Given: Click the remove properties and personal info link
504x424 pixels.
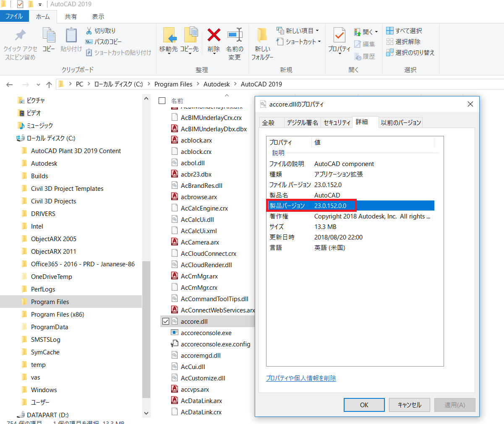Looking at the screenshot, I should 301,378.
